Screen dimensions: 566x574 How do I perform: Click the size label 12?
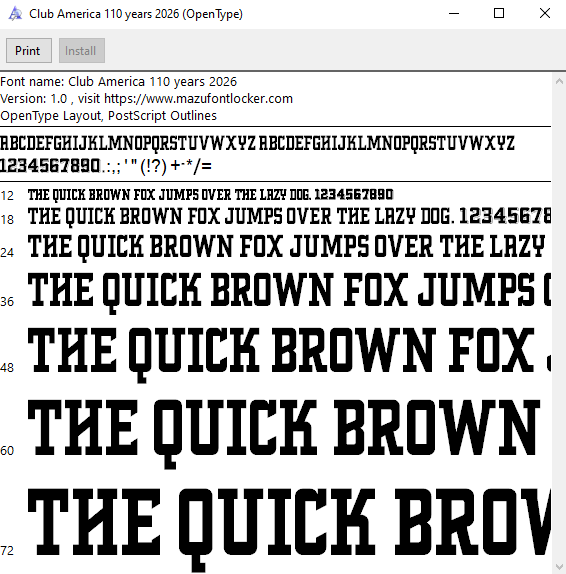click(7, 196)
